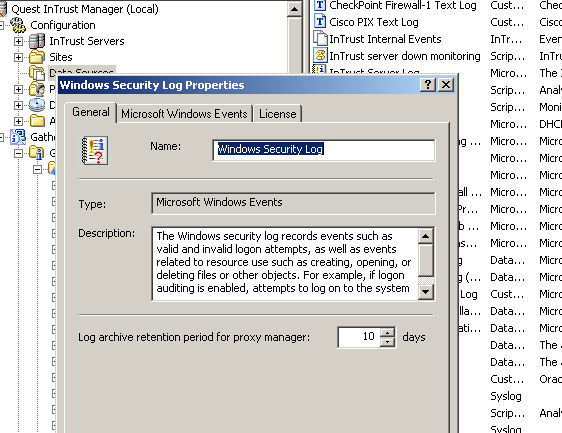Click the InTrust Internal Events document icon
This screenshot has height=433, width=562.
(320, 38)
